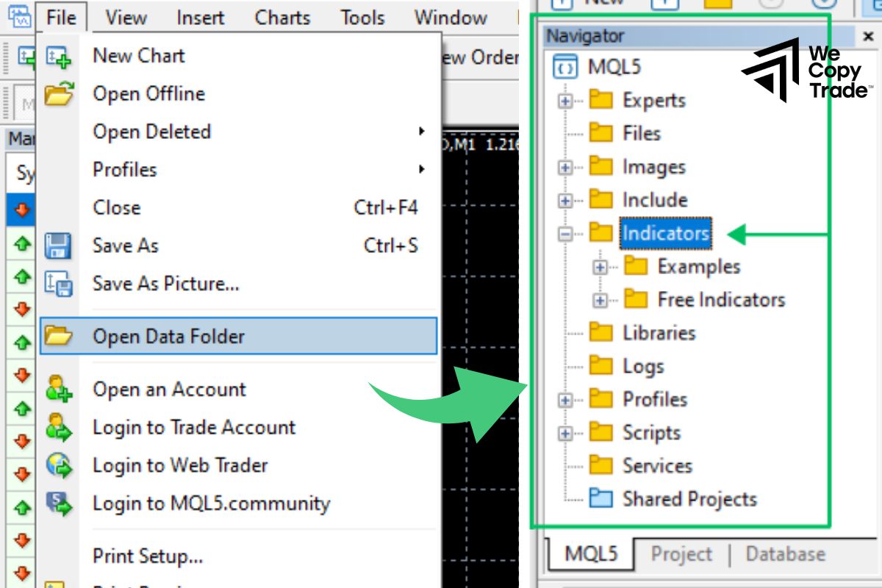Select the Open Offline folder icon

click(x=57, y=93)
